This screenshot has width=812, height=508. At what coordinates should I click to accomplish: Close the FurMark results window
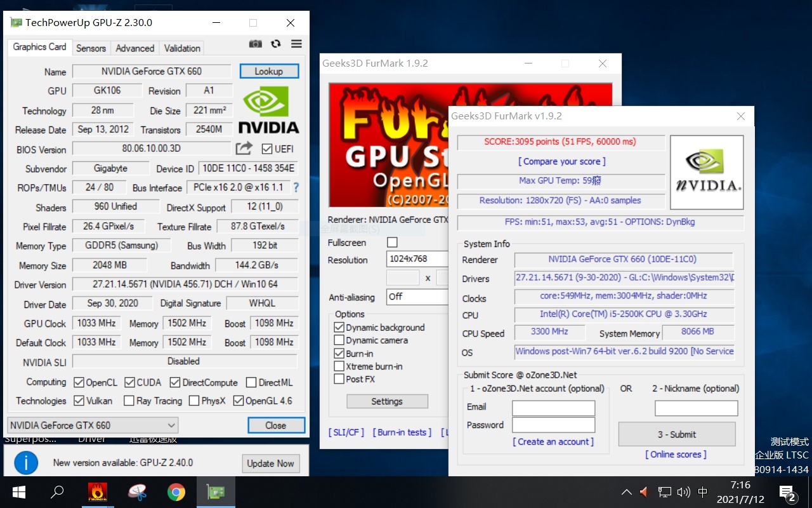pyautogui.click(x=740, y=116)
